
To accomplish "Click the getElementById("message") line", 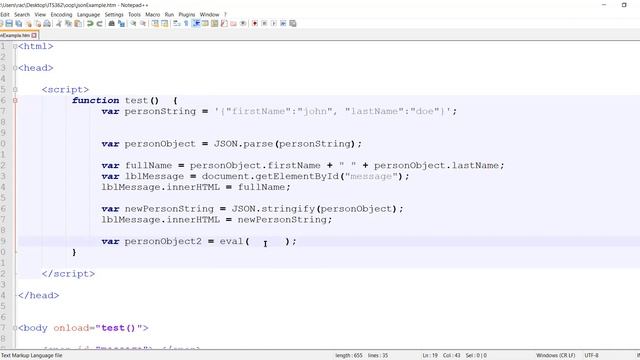I will pos(255,176).
